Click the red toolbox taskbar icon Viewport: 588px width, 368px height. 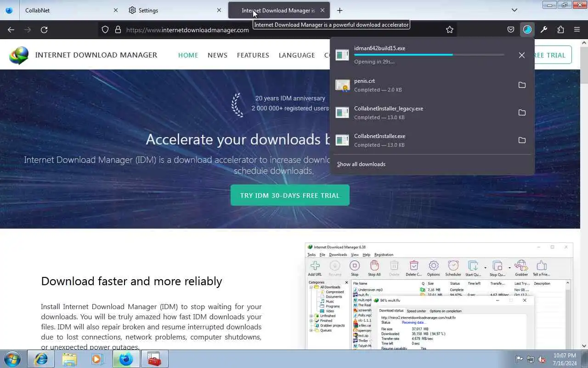click(x=154, y=359)
